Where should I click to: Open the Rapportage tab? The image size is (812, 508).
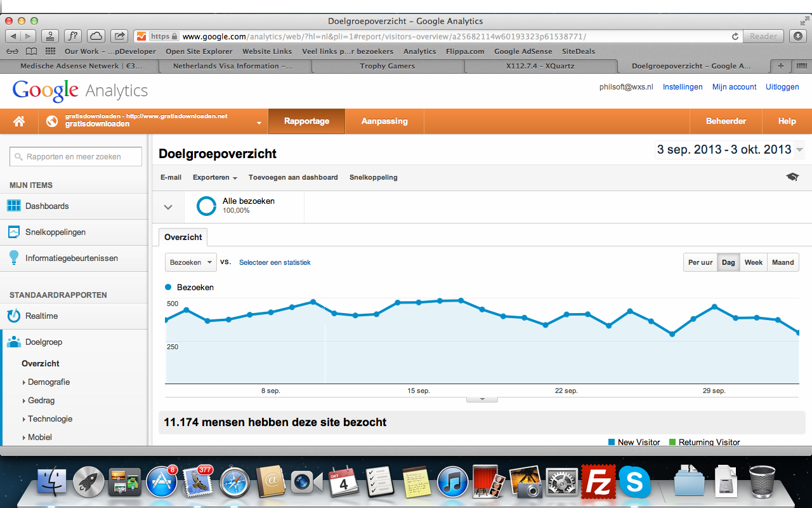306,121
